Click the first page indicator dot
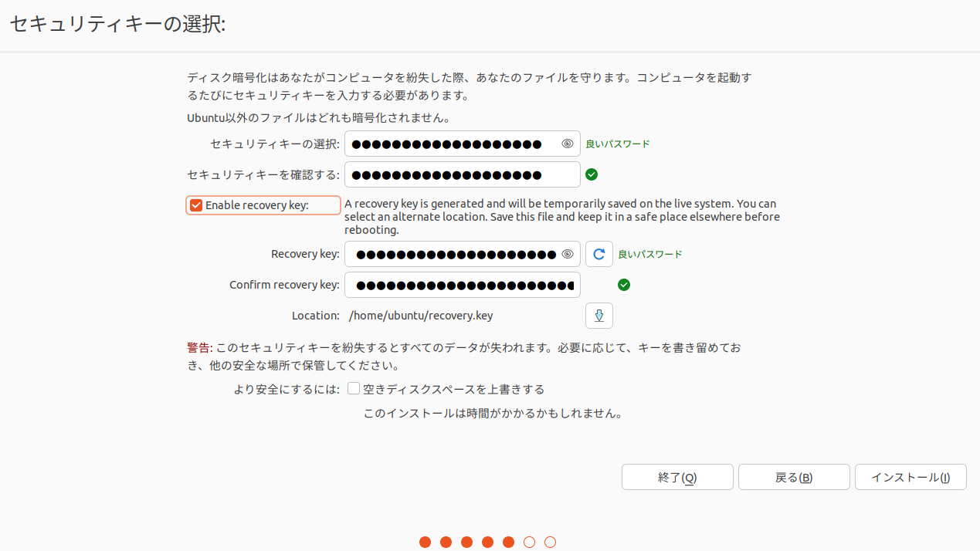Viewport: 980px width, 551px height. click(x=425, y=542)
